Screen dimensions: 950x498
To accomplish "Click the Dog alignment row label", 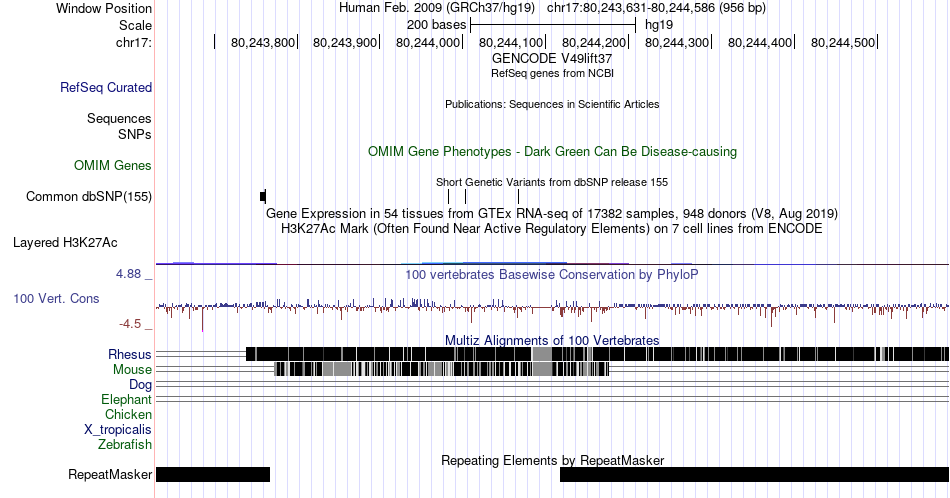I will point(141,385).
